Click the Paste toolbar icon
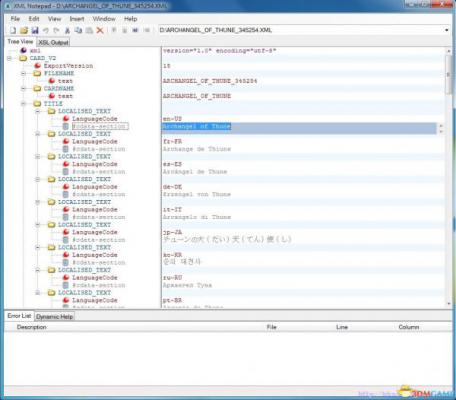Image resolution: width=456 pixels, height=400 pixels. (89, 30)
